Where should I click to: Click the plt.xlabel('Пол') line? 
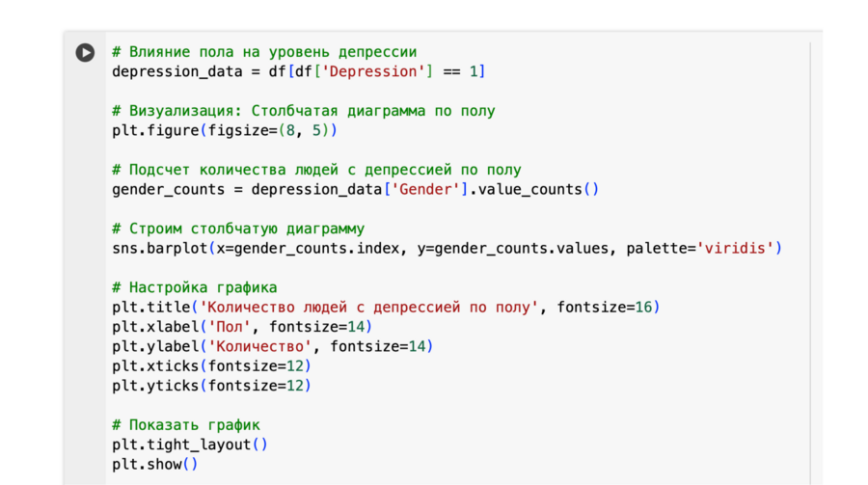point(242,327)
